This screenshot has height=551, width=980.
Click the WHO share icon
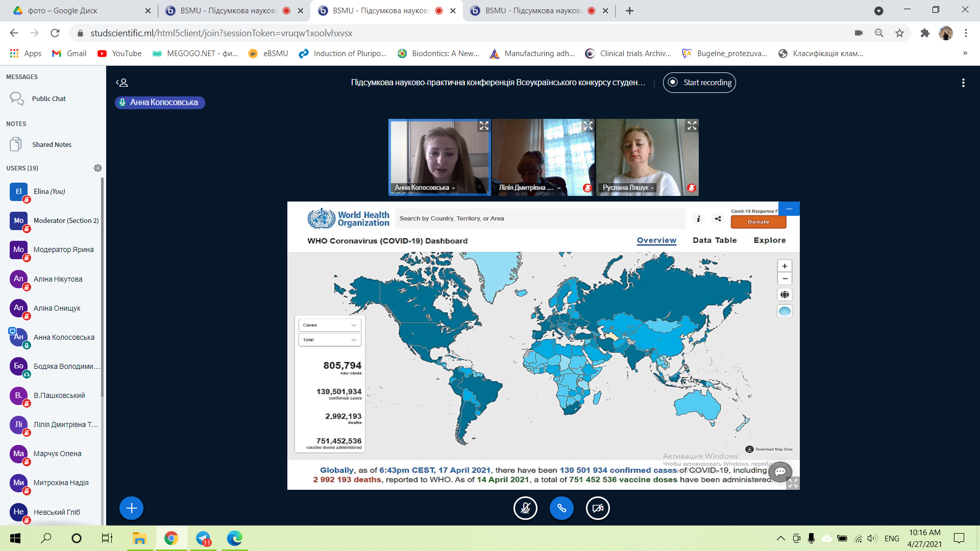click(718, 218)
